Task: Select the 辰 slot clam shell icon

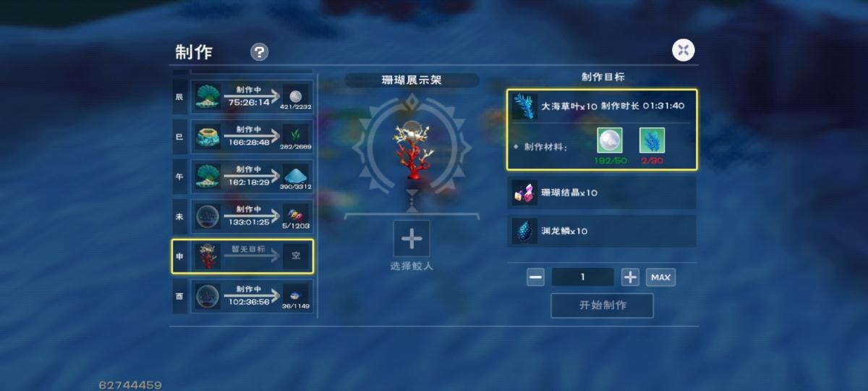Action: (x=208, y=97)
